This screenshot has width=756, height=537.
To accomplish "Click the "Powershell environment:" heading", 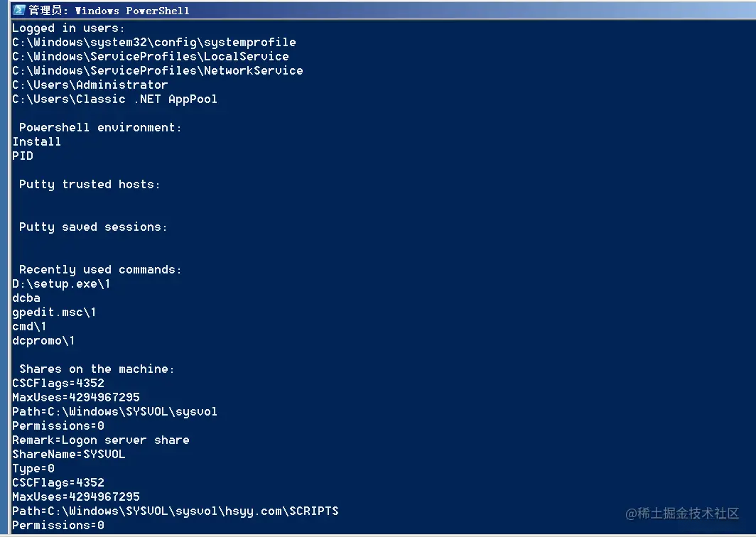I will click(100, 128).
